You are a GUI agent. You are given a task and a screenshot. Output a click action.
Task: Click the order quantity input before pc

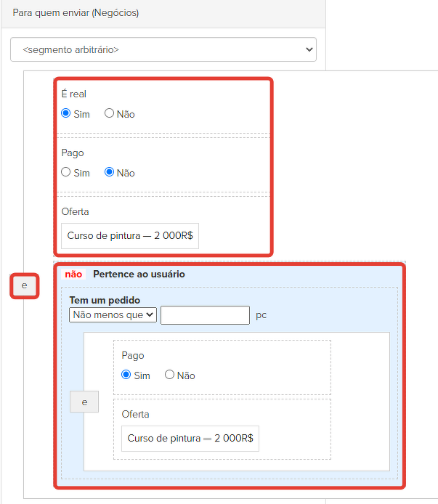[205, 314]
